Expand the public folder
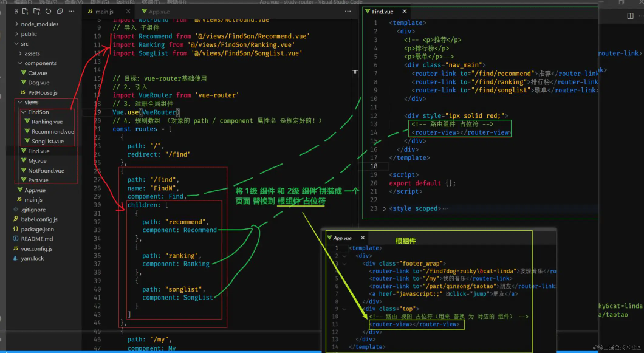The width and height of the screenshot is (644, 353). click(29, 34)
